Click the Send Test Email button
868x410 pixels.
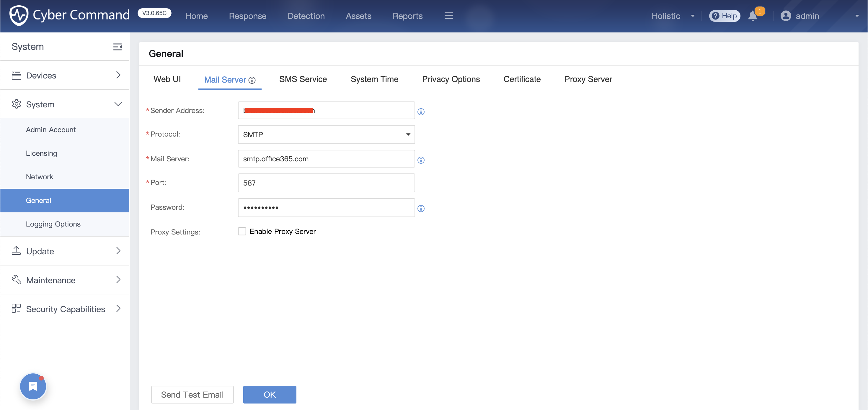(x=192, y=395)
